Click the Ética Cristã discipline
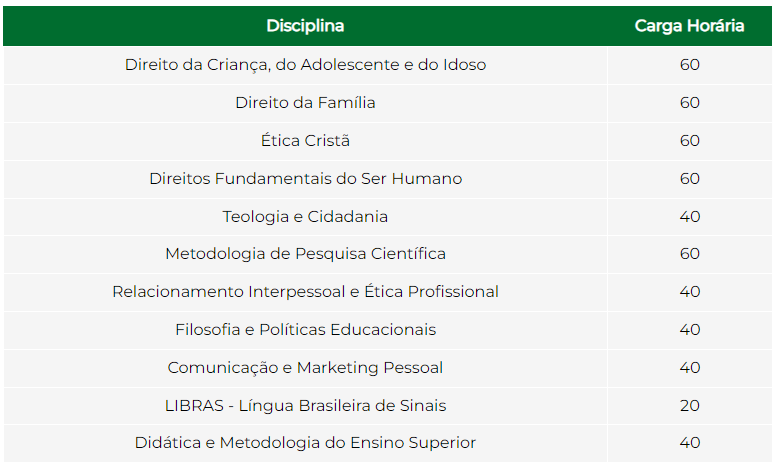 305,141
